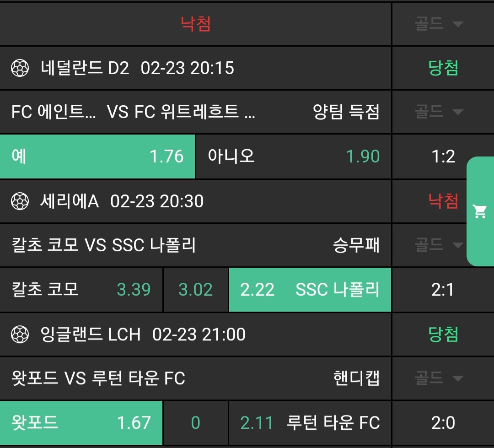This screenshot has width=494, height=448.
Task: Pick 왓포드 at 1.67 handicap odds
Action: click(81, 423)
